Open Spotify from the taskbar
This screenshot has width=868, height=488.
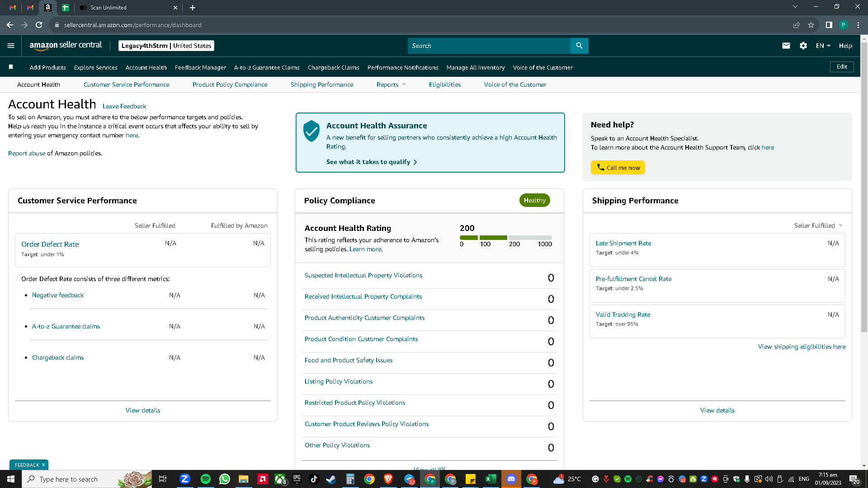(x=205, y=479)
